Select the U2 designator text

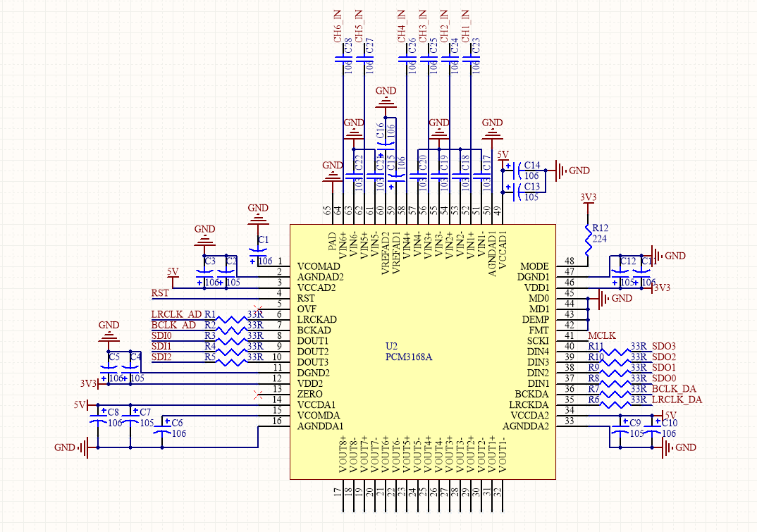pyautogui.click(x=391, y=346)
